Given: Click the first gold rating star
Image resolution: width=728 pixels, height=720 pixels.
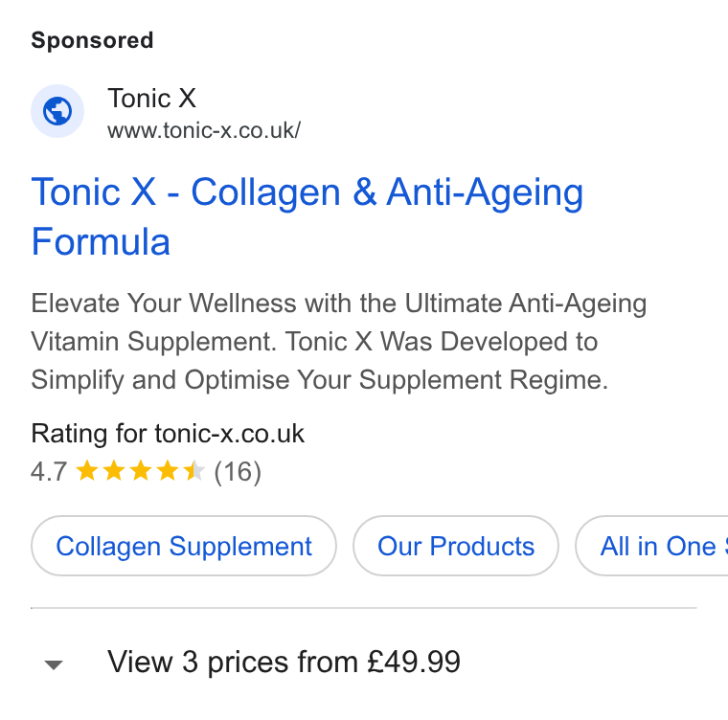Looking at the screenshot, I should coord(87,471).
